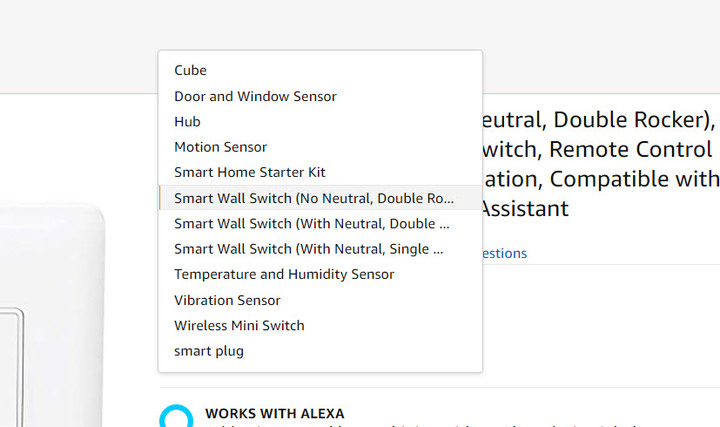Click the wall switch product image
The height and width of the screenshot is (427, 720).
tap(52, 315)
